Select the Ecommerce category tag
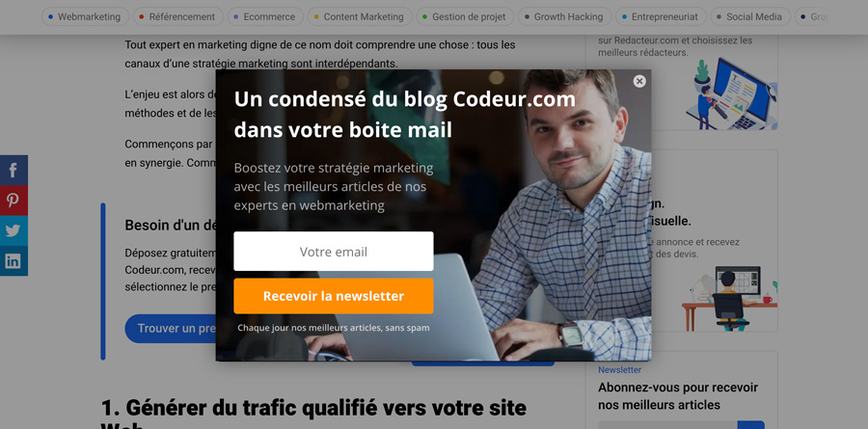The image size is (868, 429). (265, 16)
